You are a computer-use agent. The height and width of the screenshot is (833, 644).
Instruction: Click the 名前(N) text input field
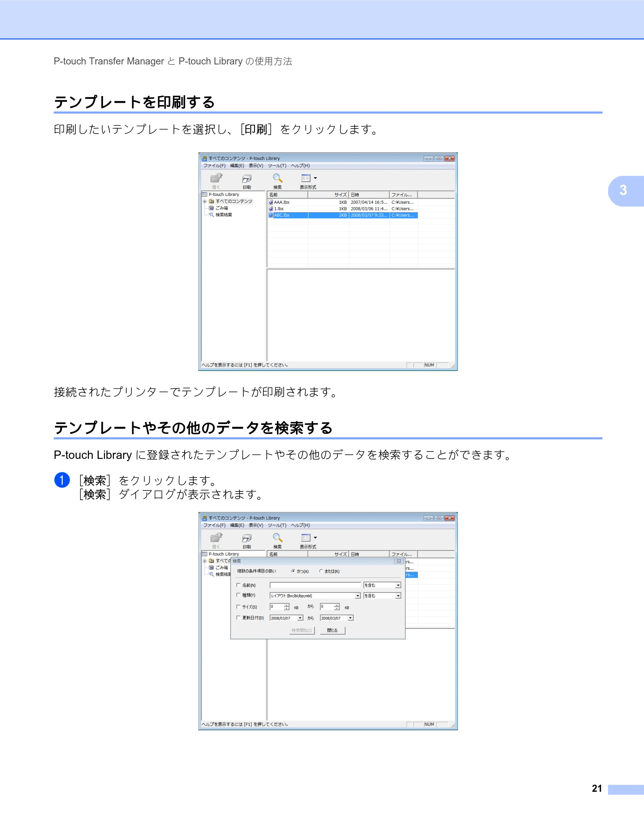pos(315,585)
